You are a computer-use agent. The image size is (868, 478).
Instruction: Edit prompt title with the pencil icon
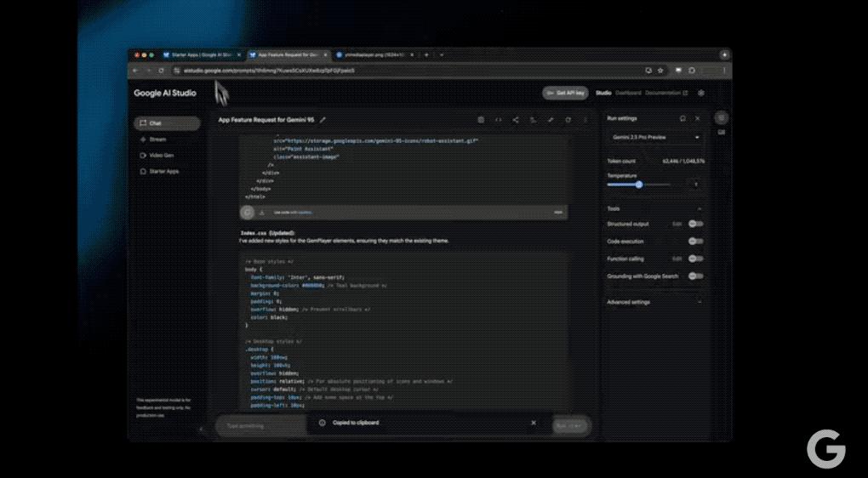pyautogui.click(x=323, y=119)
